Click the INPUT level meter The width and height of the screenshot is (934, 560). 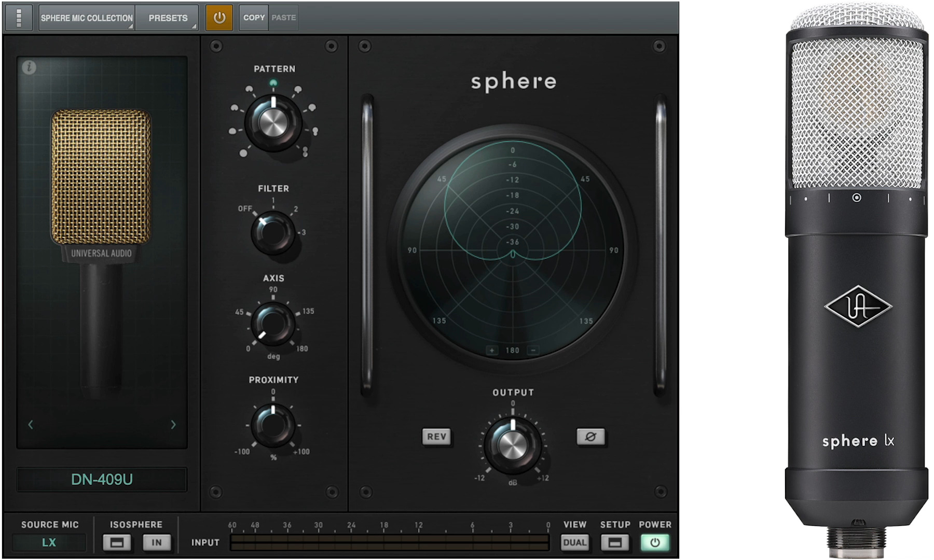pyautogui.click(x=389, y=542)
